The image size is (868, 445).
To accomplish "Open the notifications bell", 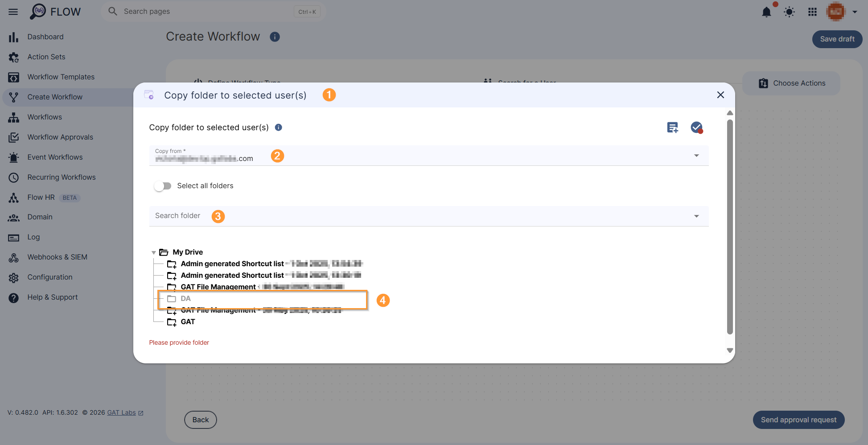I will (x=766, y=12).
